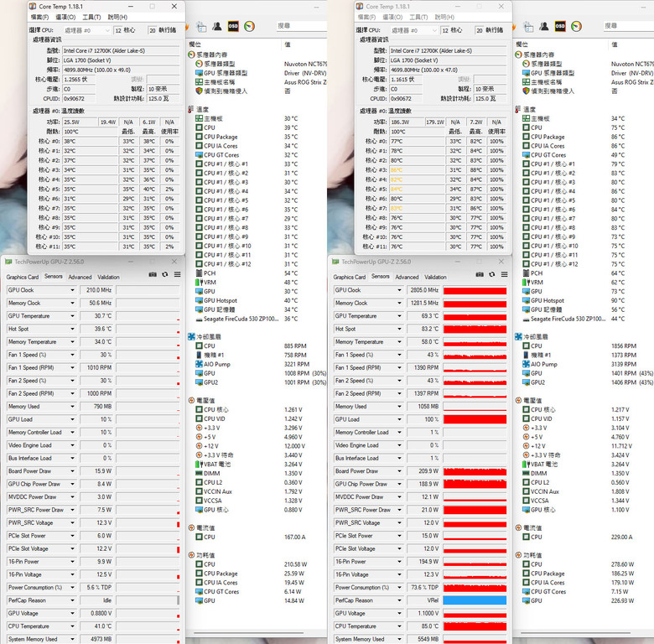
Task: Click the PCH chip icon in the 64 °C row
Action: tap(527, 273)
